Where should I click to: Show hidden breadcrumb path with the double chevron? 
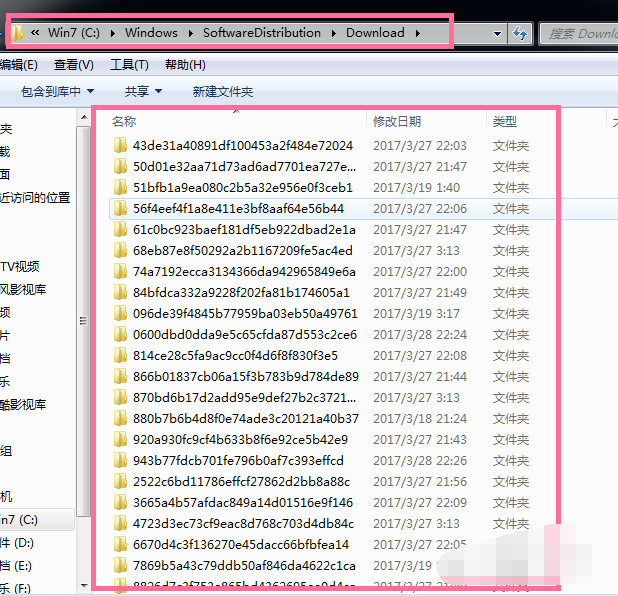(35, 33)
